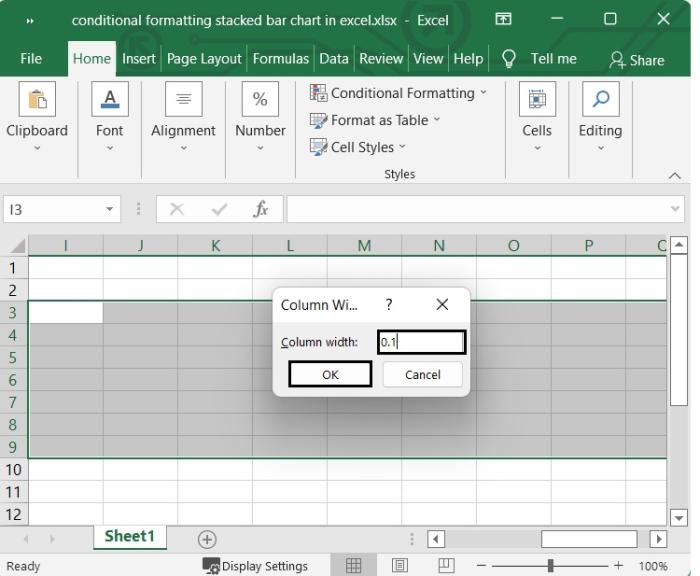Viewport: 700px width, 576px height.
Task: Open the Number percent group icon
Action: coord(260,99)
